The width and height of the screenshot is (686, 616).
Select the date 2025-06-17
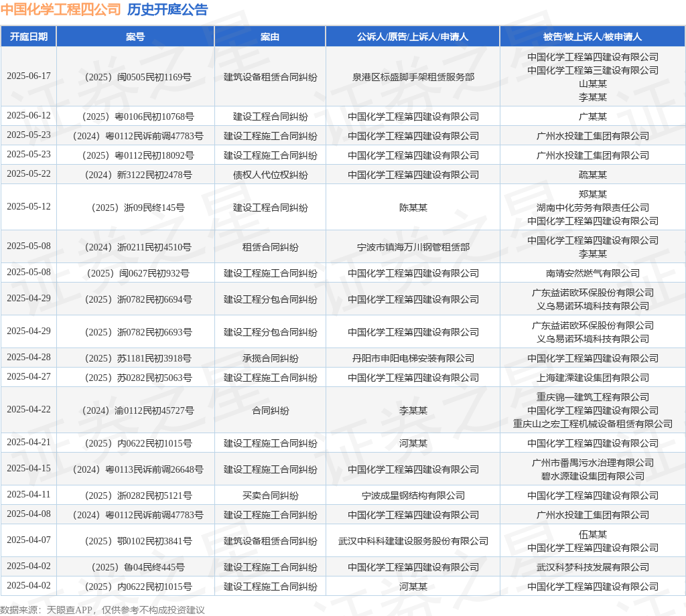[x=29, y=76]
